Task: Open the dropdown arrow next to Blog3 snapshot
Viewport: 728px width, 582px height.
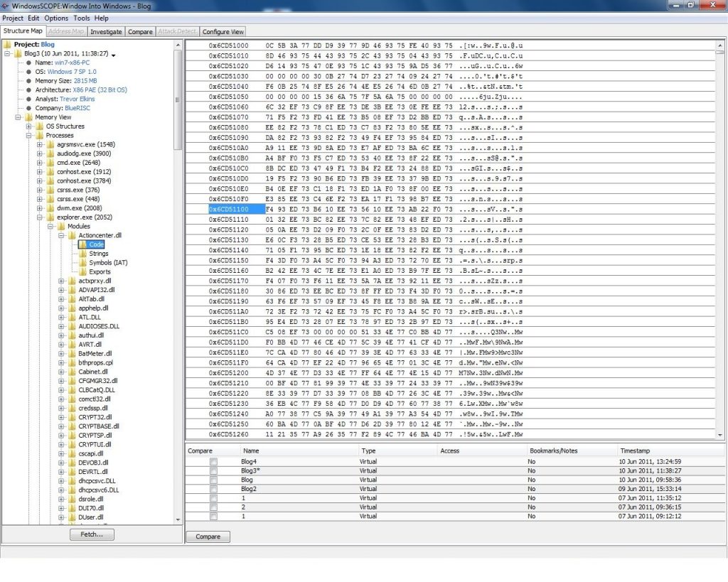Action: coord(113,55)
